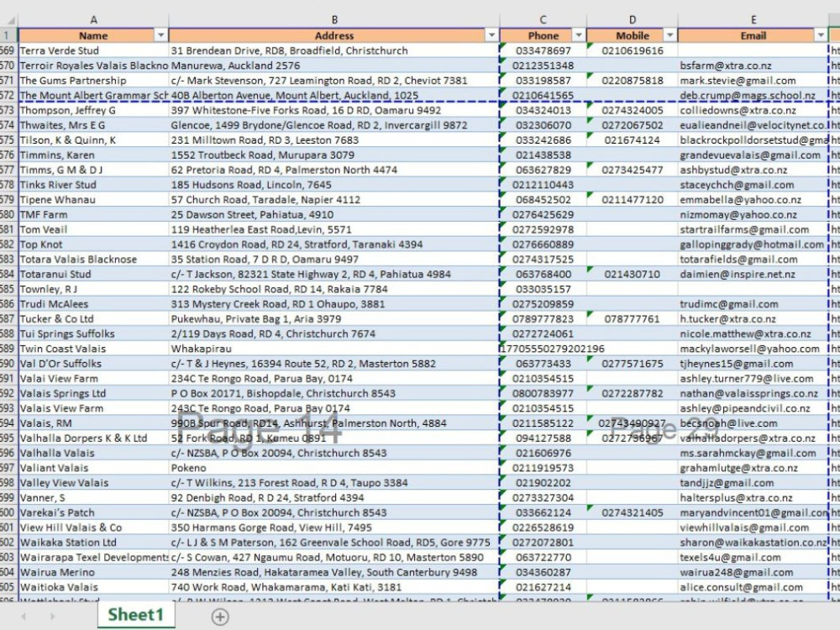Select address 1552 Troutbeck Road, Murupara 3079

click(x=333, y=155)
